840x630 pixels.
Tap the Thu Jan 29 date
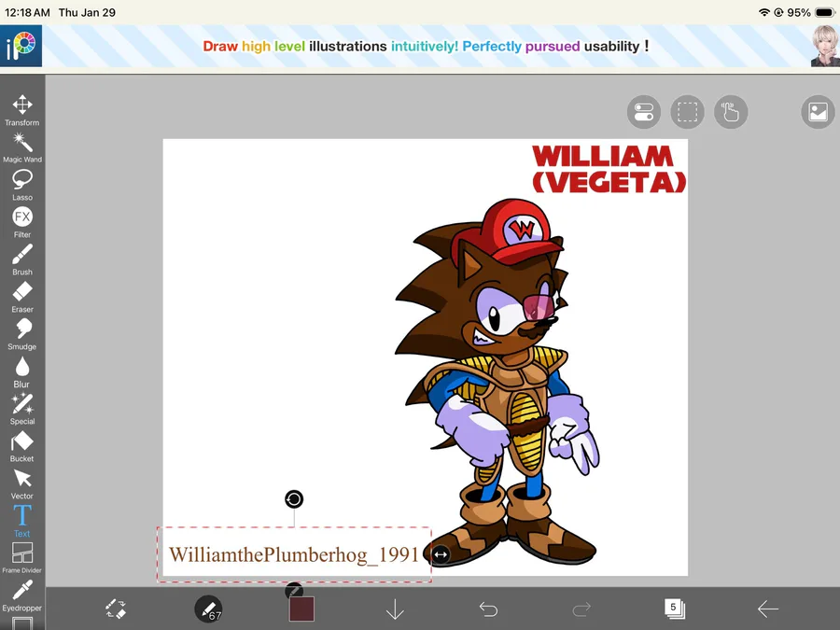[x=87, y=12]
